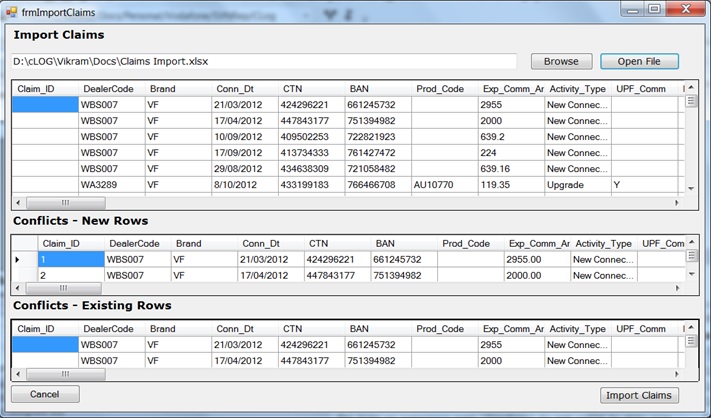Maximize the frmImportClaims window
The height and width of the screenshot is (420, 711).
pyautogui.click(x=654, y=9)
